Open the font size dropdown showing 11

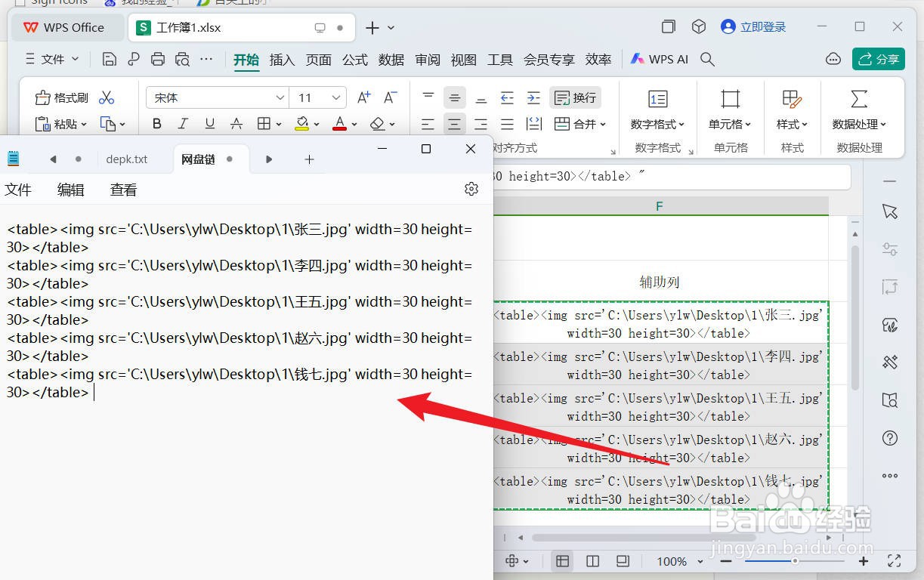click(337, 97)
